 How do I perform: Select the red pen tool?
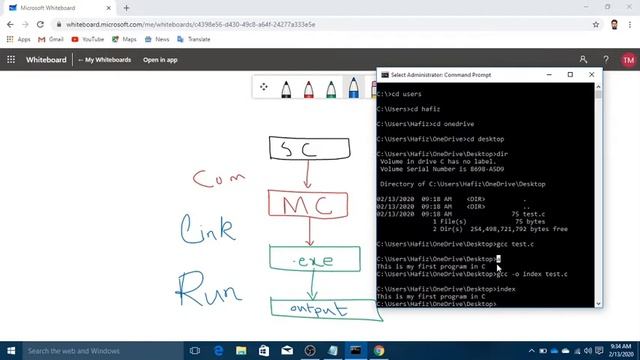[x=309, y=89]
